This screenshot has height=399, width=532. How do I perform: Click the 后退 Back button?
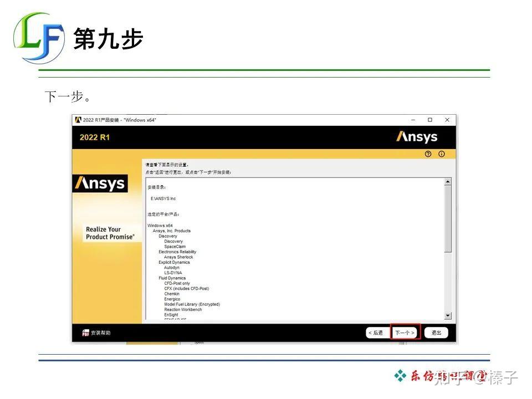376,332
